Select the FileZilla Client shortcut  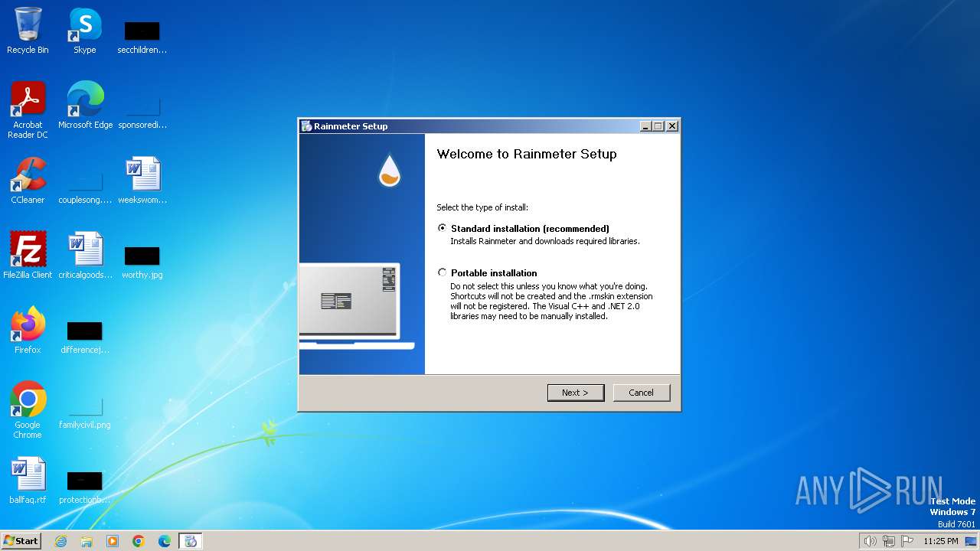click(28, 256)
